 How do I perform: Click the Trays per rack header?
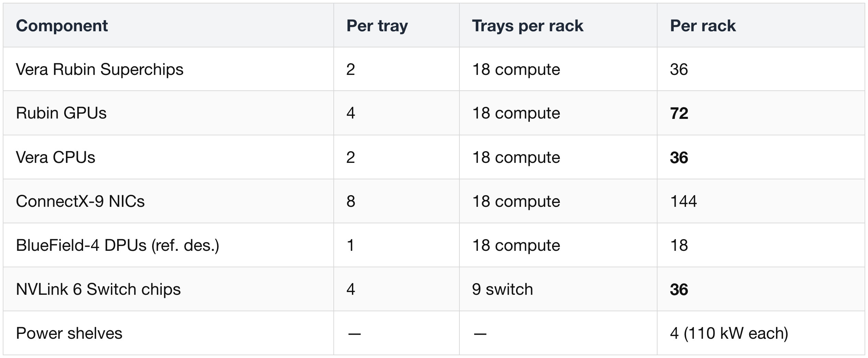click(x=527, y=26)
